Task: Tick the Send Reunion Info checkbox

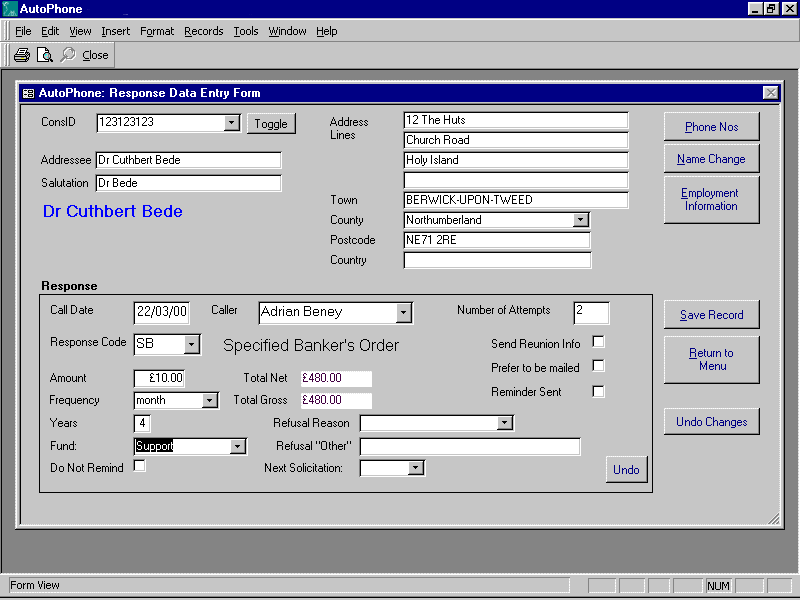Action: pyautogui.click(x=598, y=341)
